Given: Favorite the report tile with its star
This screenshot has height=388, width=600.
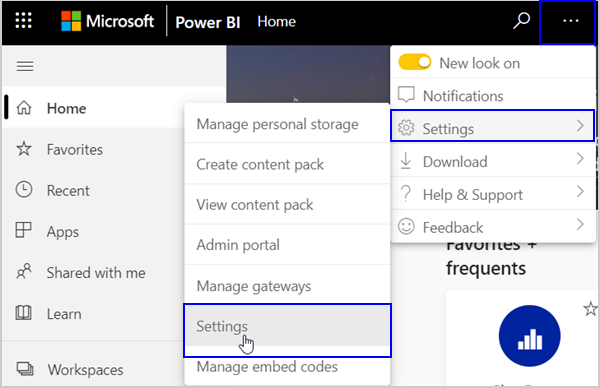Looking at the screenshot, I should tap(591, 308).
